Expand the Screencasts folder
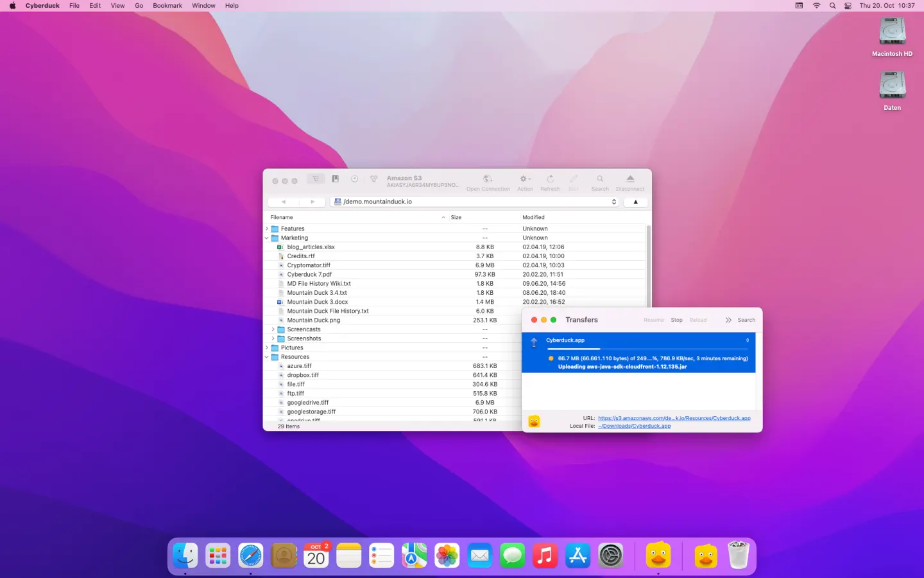The width and height of the screenshot is (924, 578). 273,329
